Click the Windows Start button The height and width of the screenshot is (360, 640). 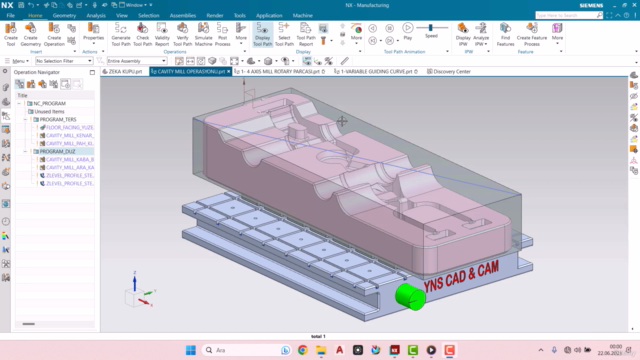191,350
